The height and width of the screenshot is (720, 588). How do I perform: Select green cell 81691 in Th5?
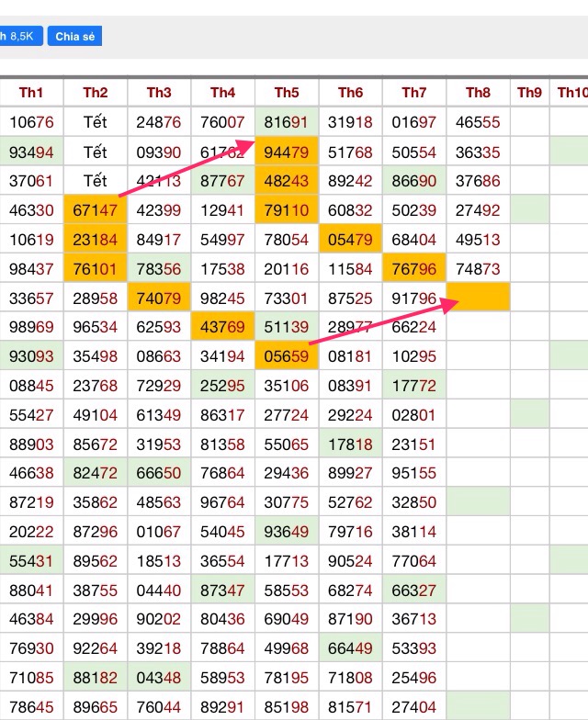coord(287,122)
